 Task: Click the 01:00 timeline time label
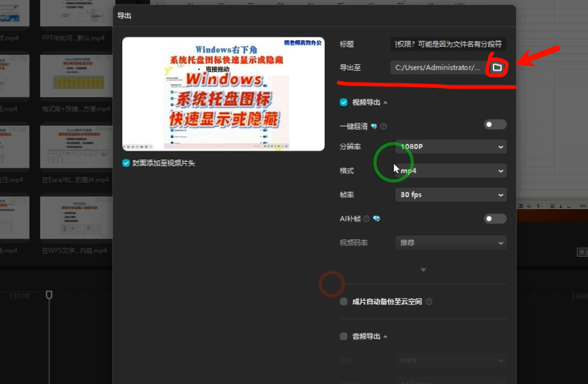[x=20, y=296]
